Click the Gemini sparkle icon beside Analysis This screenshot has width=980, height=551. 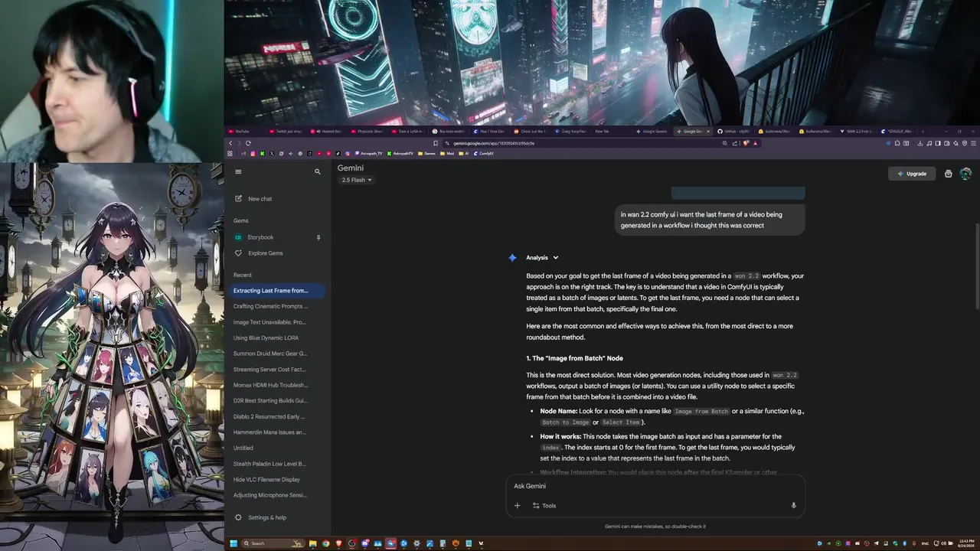[512, 258]
